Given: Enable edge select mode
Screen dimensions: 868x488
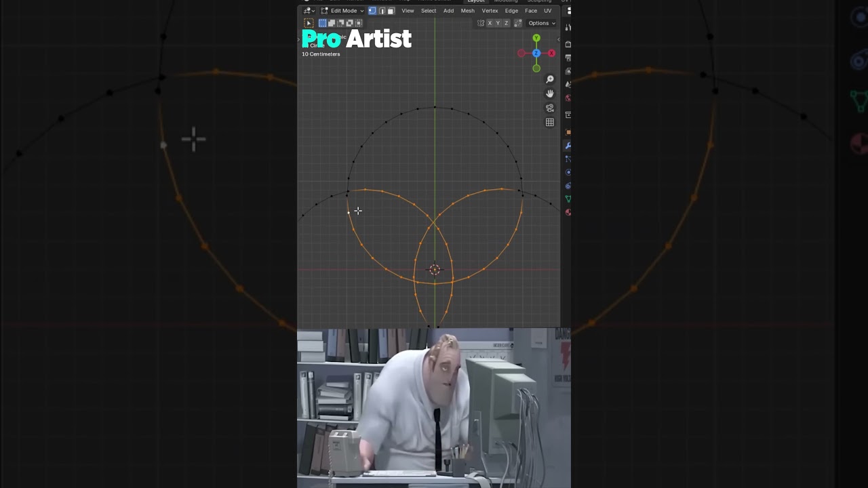Looking at the screenshot, I should [382, 11].
